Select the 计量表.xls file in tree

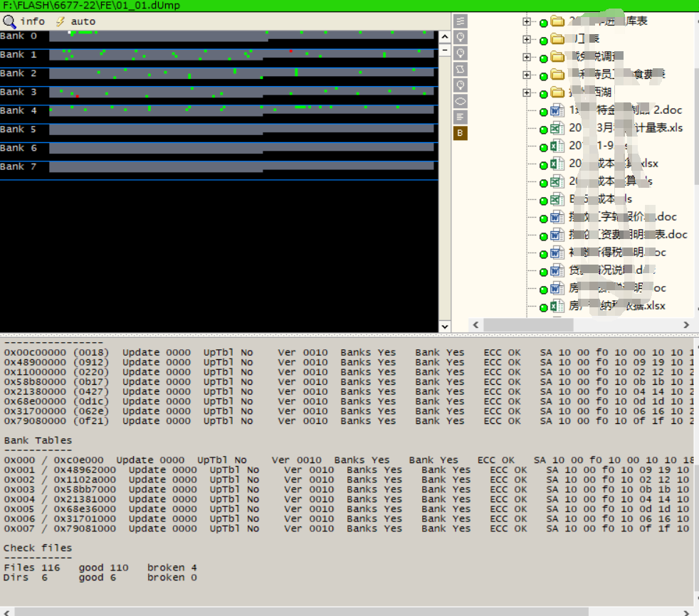point(626,128)
